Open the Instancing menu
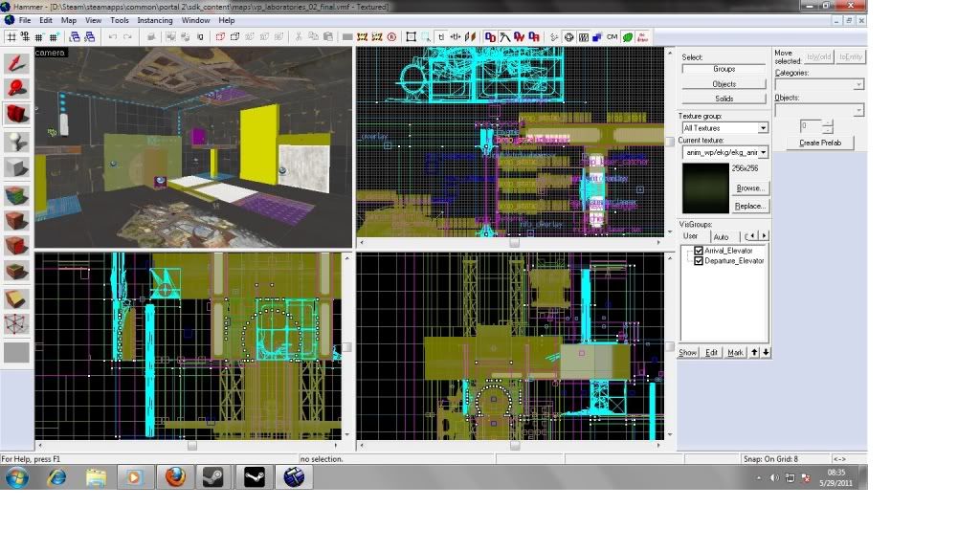This screenshot has width=980, height=551. tap(155, 20)
